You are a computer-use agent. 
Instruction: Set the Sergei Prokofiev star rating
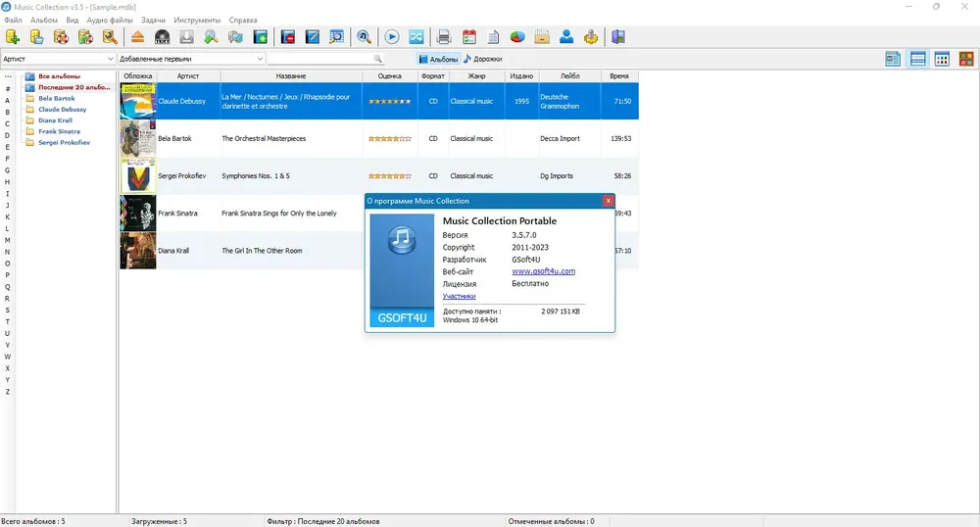tap(389, 176)
